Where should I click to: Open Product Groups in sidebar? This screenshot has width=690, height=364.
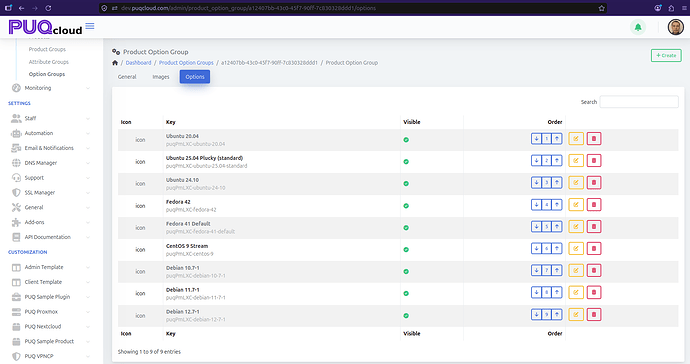[47, 49]
